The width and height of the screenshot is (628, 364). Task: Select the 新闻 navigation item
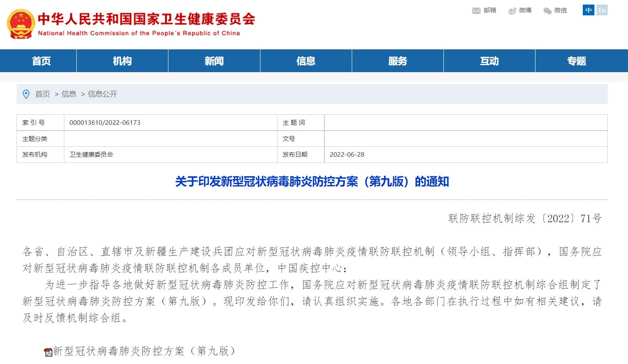214,61
